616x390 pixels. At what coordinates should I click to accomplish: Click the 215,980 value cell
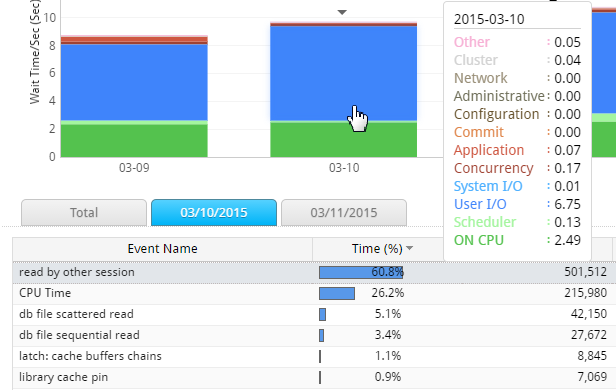(585, 293)
